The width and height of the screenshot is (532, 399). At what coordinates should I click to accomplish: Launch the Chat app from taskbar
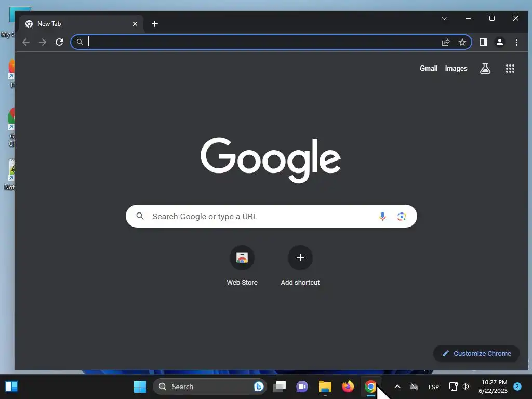click(x=302, y=387)
